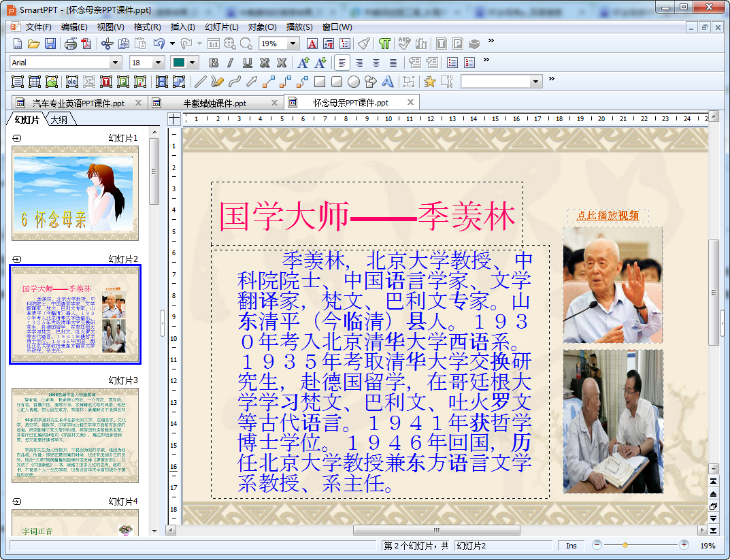Export to PDF icon
This screenshot has width=730, height=560.
click(x=86, y=44)
